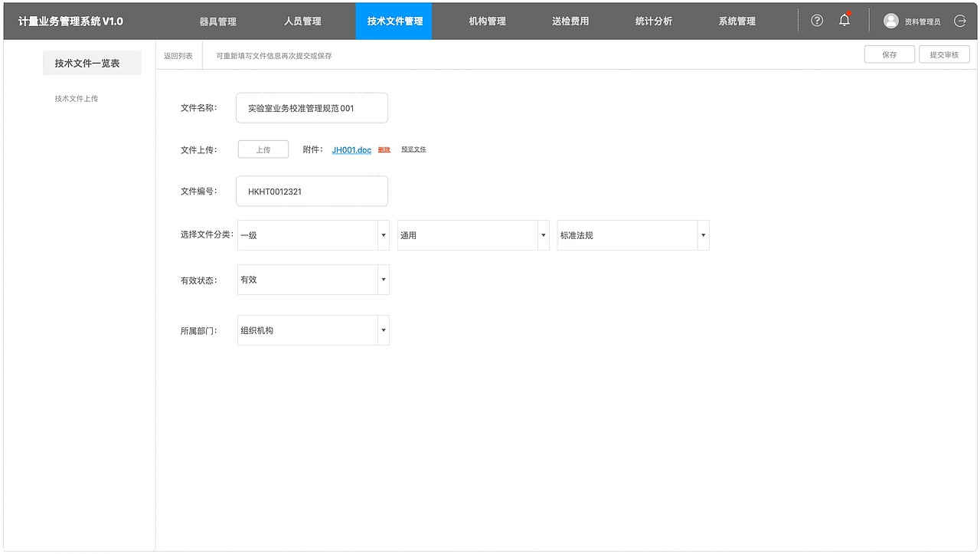
Task: Click the 上传 file button
Action: [x=263, y=149]
